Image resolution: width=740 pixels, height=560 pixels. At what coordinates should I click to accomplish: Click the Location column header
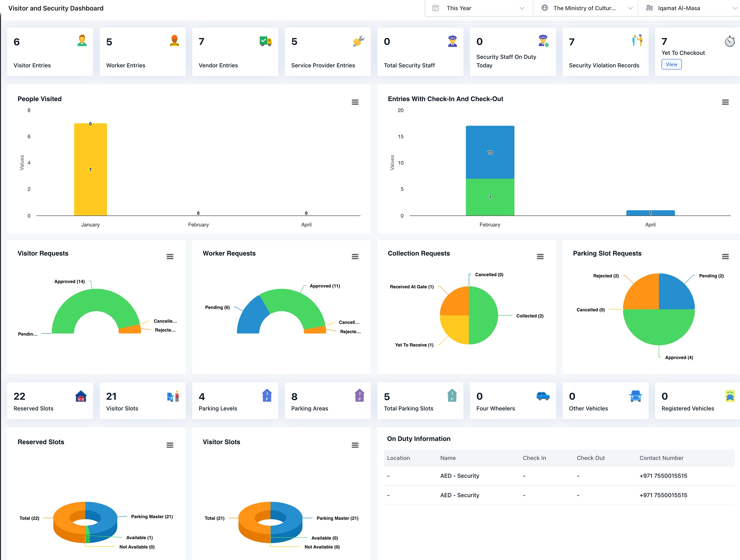(398, 458)
